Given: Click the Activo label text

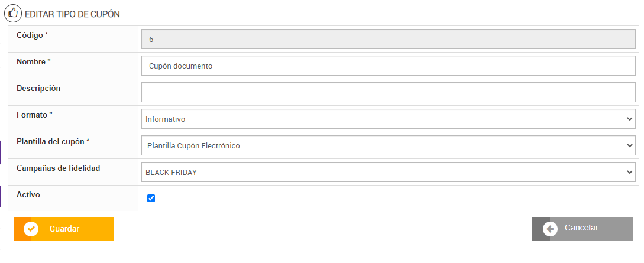Looking at the screenshot, I should pyautogui.click(x=28, y=194).
